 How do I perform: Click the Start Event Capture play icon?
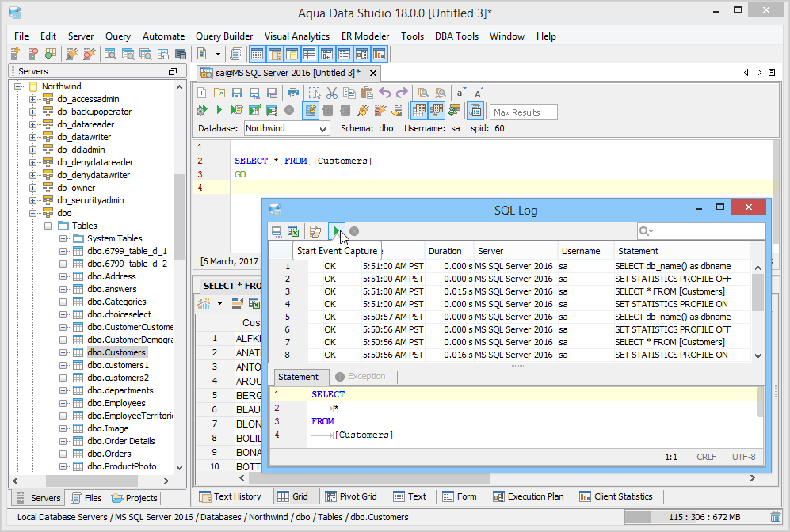(338, 231)
